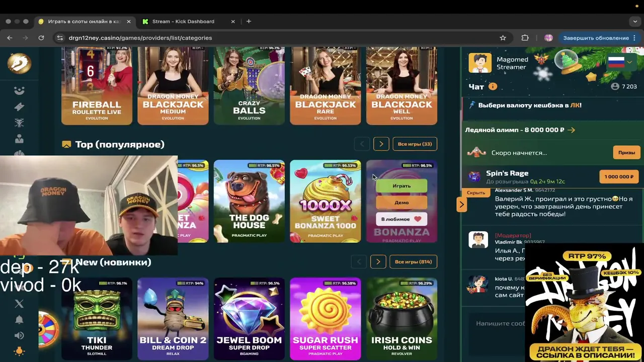Open the Ледяной олимп arrow link

point(571,130)
